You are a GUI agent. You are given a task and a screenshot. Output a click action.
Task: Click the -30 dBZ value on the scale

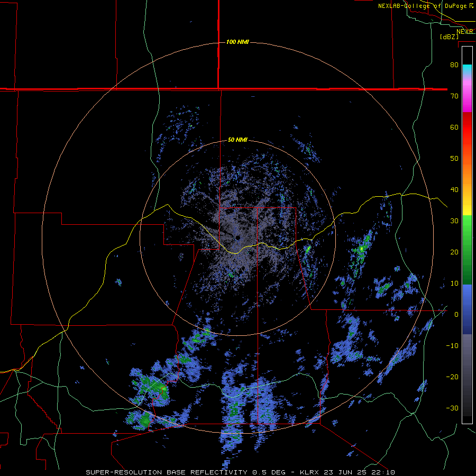(x=452, y=408)
